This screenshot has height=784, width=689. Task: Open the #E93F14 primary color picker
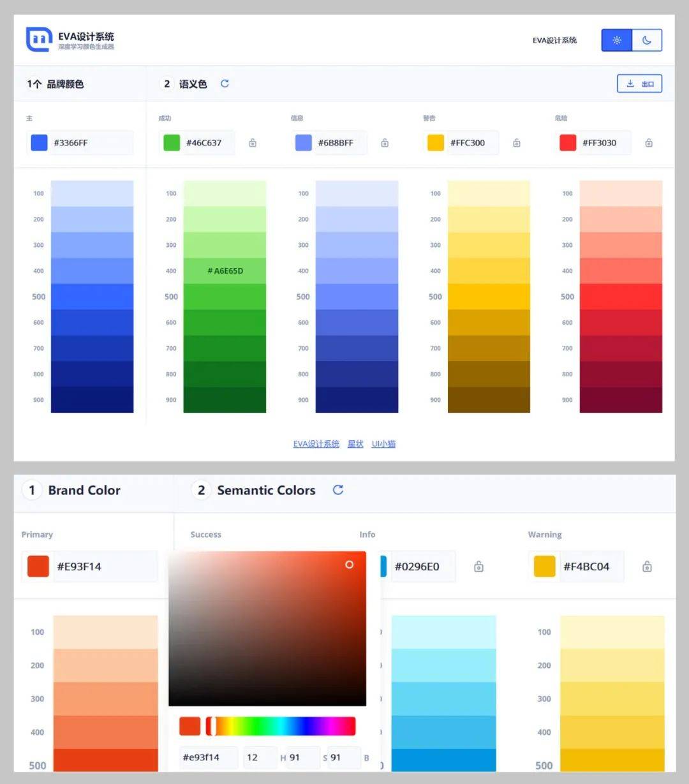tap(38, 566)
